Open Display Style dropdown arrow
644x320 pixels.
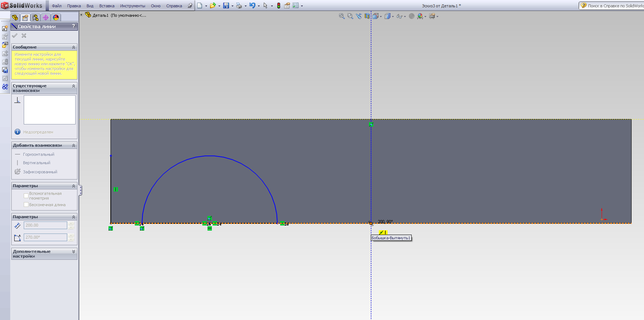pyautogui.click(x=393, y=16)
